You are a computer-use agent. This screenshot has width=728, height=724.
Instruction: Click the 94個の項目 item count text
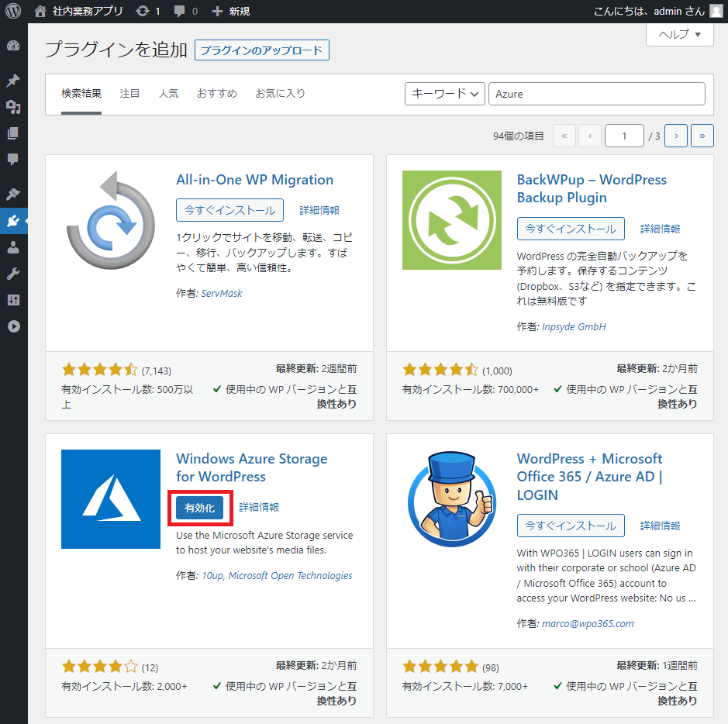point(518,136)
